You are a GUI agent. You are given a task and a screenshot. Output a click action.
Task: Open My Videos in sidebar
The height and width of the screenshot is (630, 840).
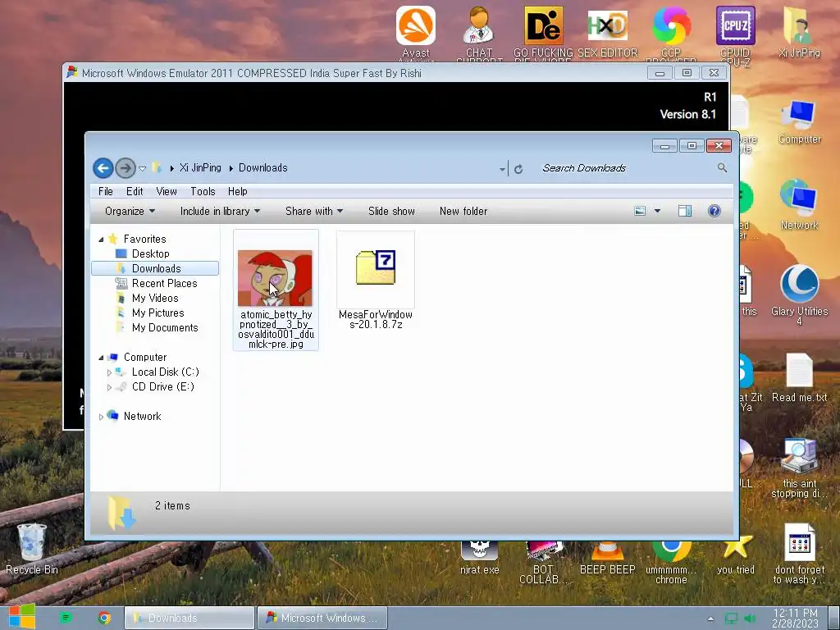155,298
